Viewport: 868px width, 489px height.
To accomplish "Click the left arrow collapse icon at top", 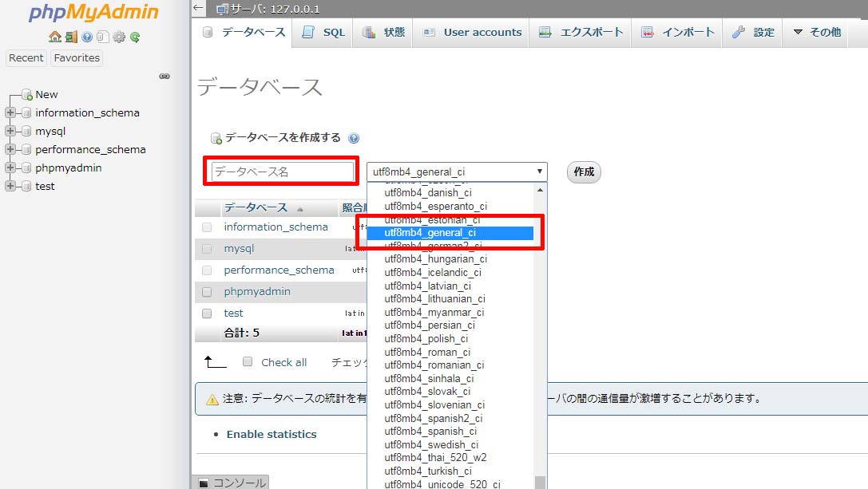I will (199, 9).
